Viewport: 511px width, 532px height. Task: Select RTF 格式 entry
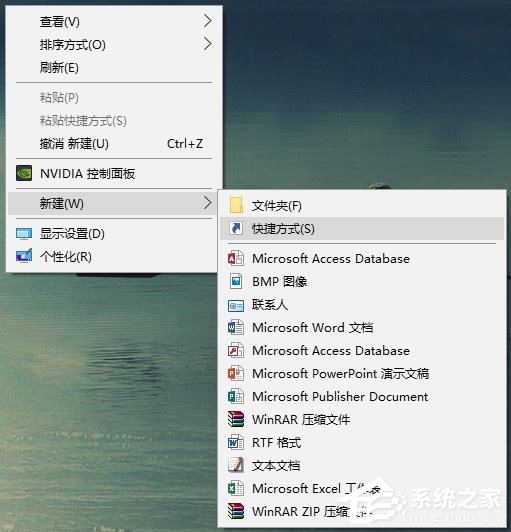click(362, 442)
